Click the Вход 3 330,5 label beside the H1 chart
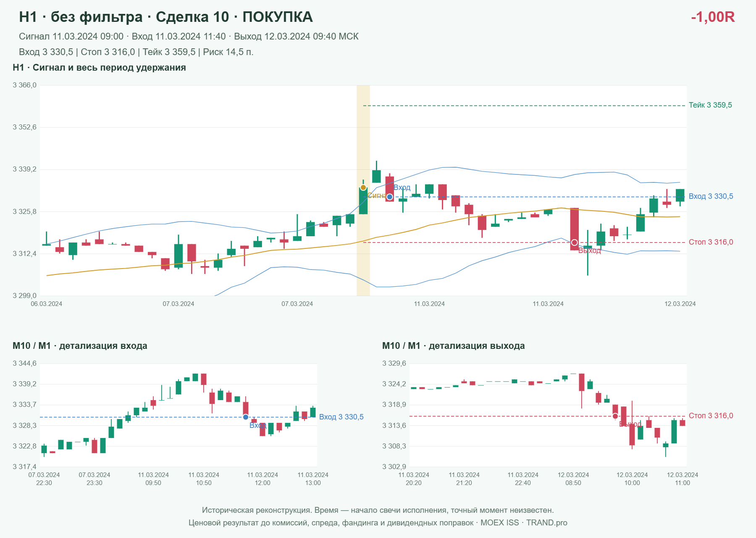 [x=711, y=196]
